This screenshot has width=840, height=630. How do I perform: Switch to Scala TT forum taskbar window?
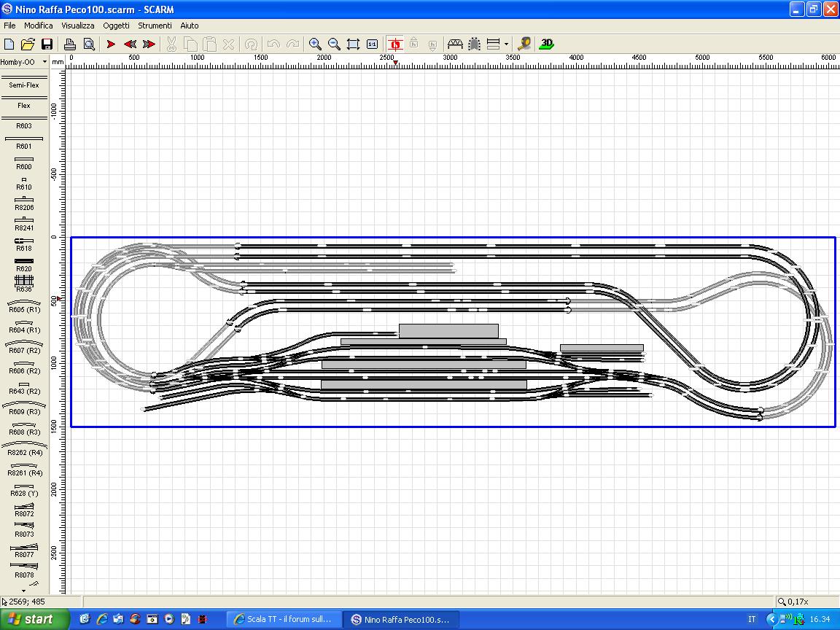coord(282,619)
